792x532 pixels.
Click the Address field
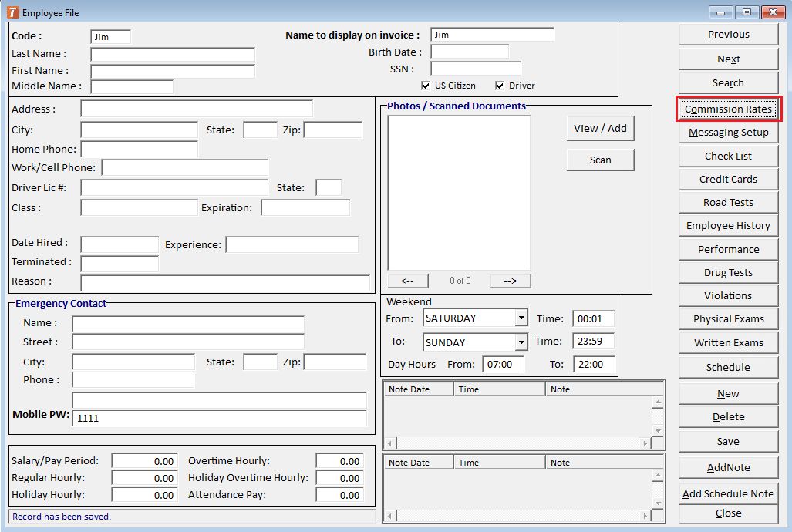197,109
